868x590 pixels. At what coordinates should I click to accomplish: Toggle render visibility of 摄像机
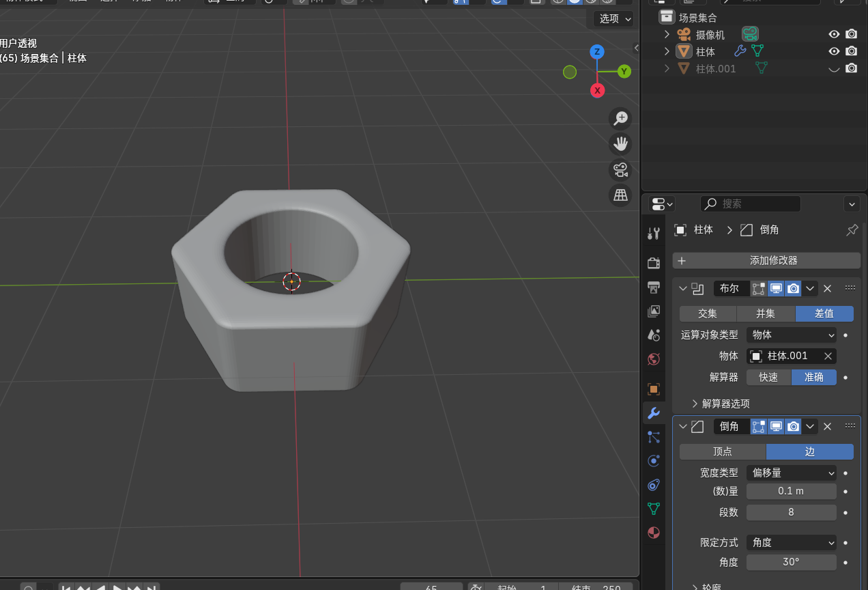pyautogui.click(x=851, y=34)
